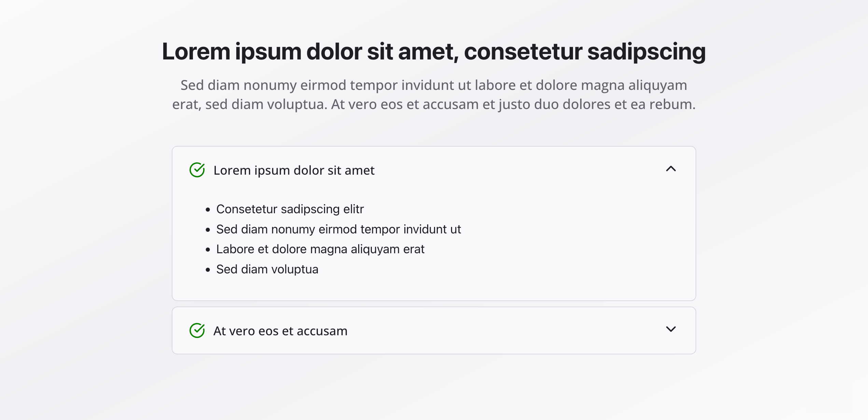Image resolution: width=868 pixels, height=420 pixels.
Task: Click the 'At vero eos et accusam' accordion title
Action: click(280, 331)
